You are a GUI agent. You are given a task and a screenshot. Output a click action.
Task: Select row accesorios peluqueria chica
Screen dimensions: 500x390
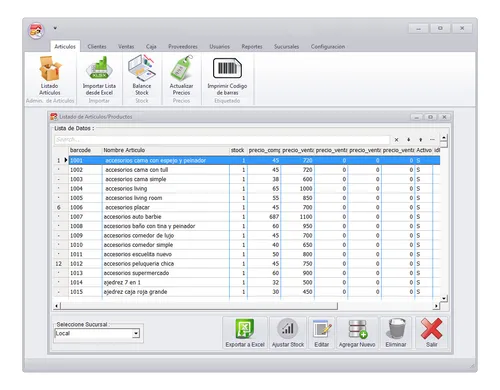pyautogui.click(x=247, y=263)
